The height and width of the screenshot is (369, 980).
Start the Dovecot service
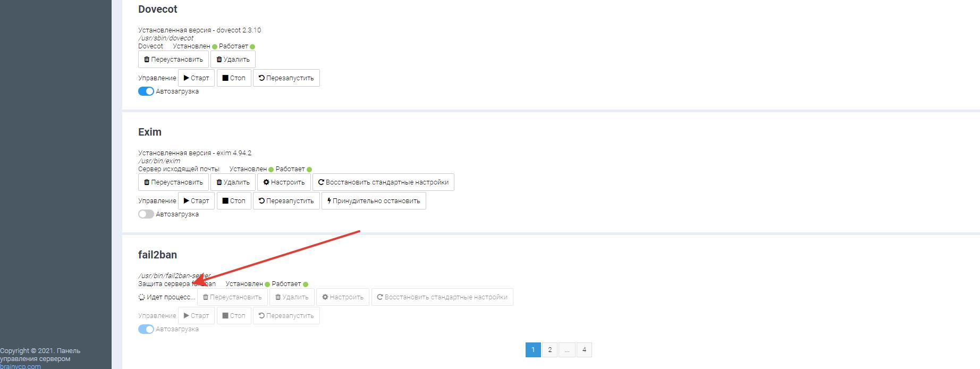pos(196,78)
